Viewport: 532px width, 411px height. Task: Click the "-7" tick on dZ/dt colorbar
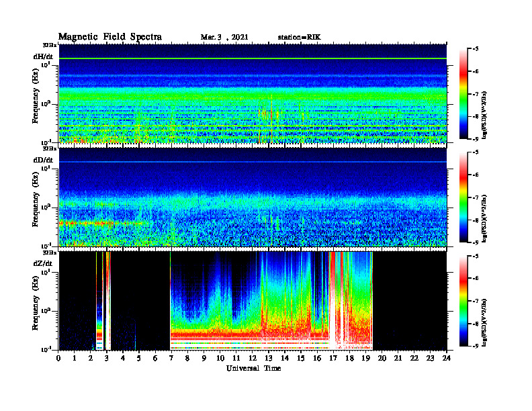point(474,301)
